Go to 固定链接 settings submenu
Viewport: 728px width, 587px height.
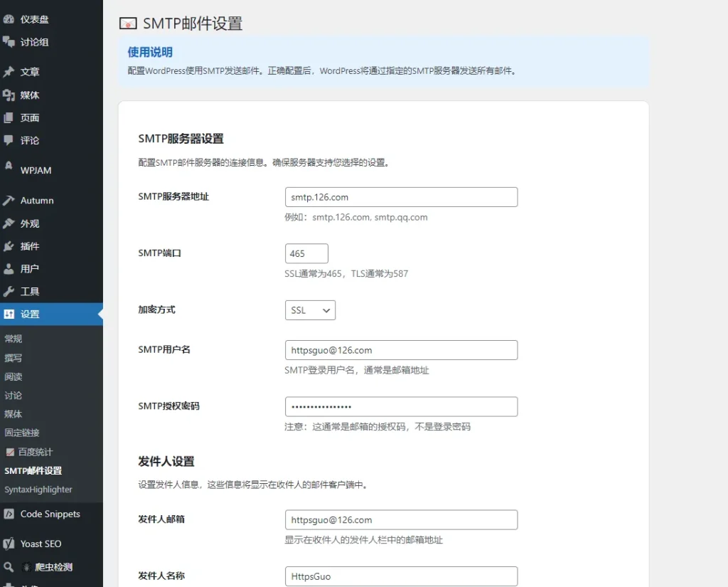tap(22, 433)
